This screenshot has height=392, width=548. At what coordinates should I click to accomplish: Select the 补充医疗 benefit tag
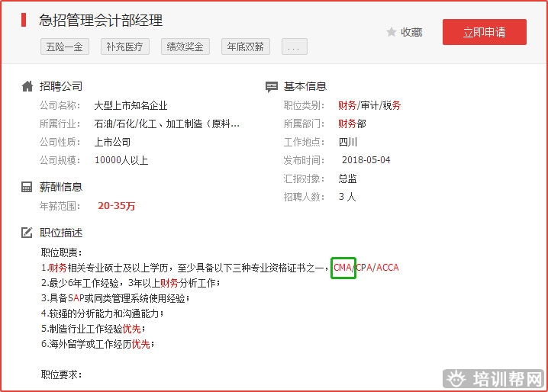[125, 47]
